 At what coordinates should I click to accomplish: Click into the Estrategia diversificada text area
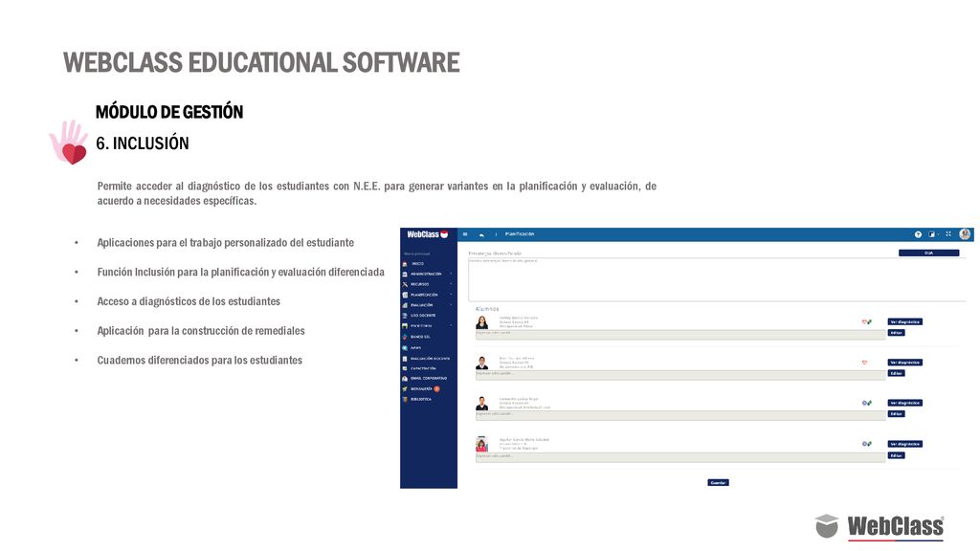tap(717, 279)
